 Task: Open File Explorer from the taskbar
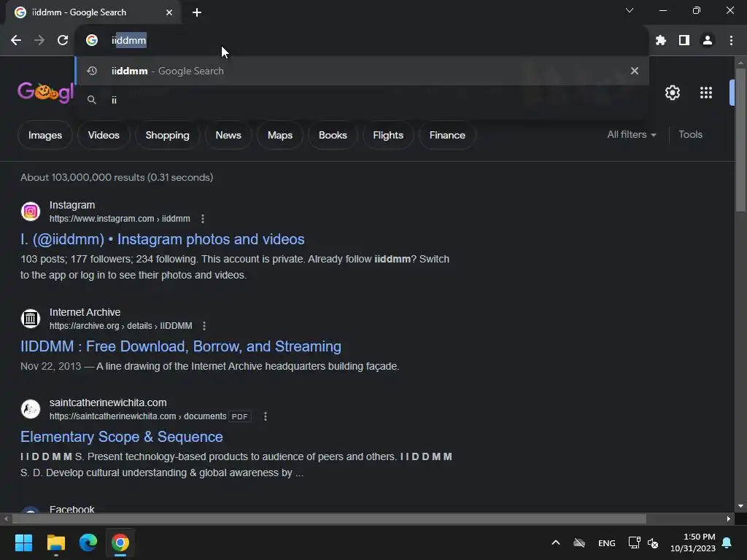click(x=55, y=542)
